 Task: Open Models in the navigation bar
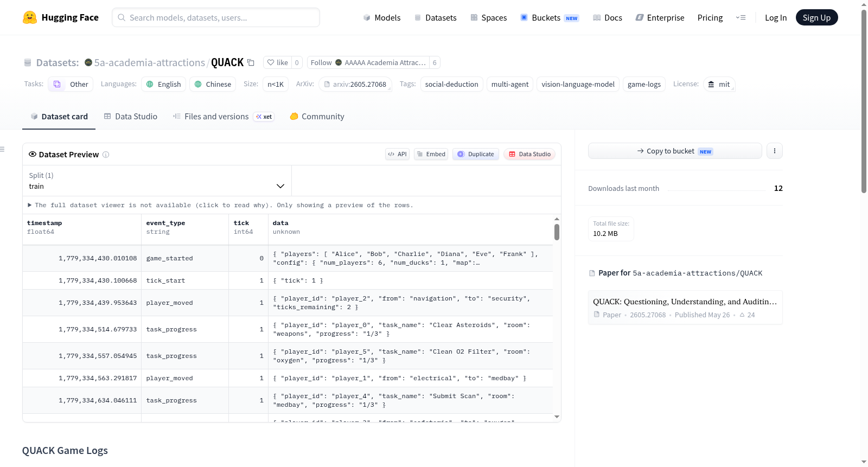point(382,17)
